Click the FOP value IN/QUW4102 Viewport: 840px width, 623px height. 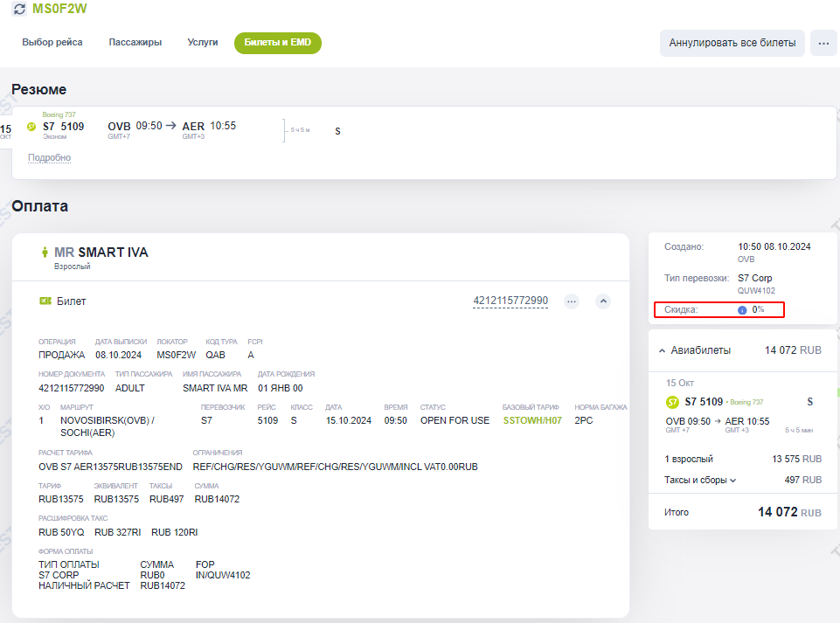tap(223, 575)
